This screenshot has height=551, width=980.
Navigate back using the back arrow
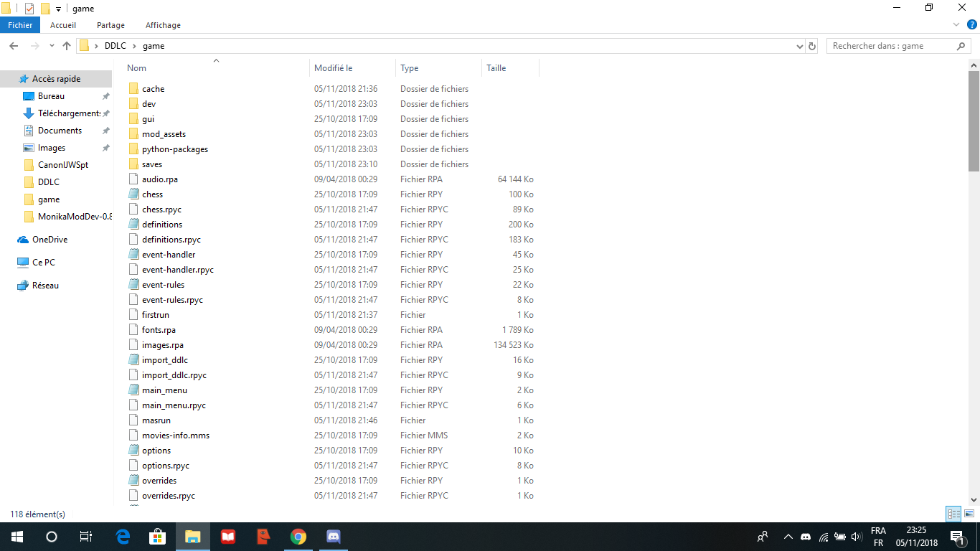(x=14, y=45)
